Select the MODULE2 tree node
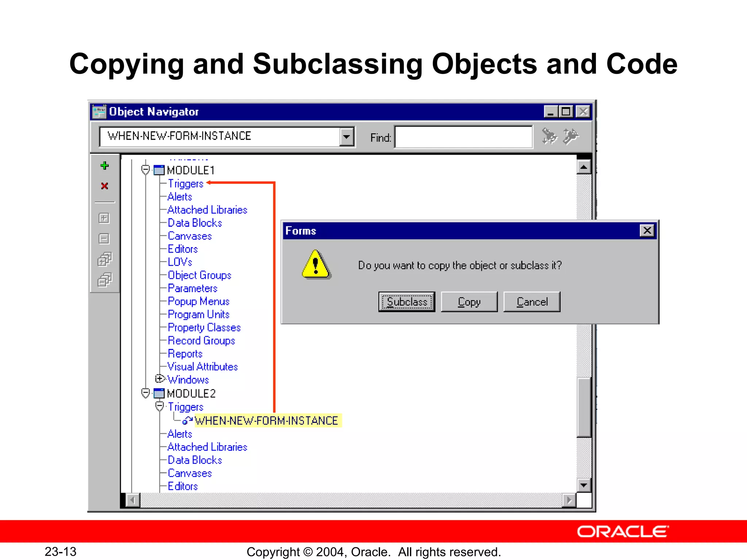 click(x=191, y=394)
